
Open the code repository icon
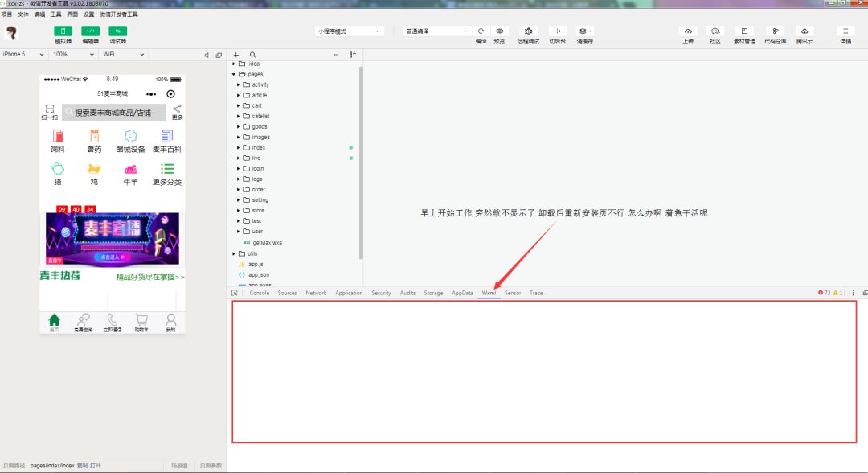[x=775, y=31]
